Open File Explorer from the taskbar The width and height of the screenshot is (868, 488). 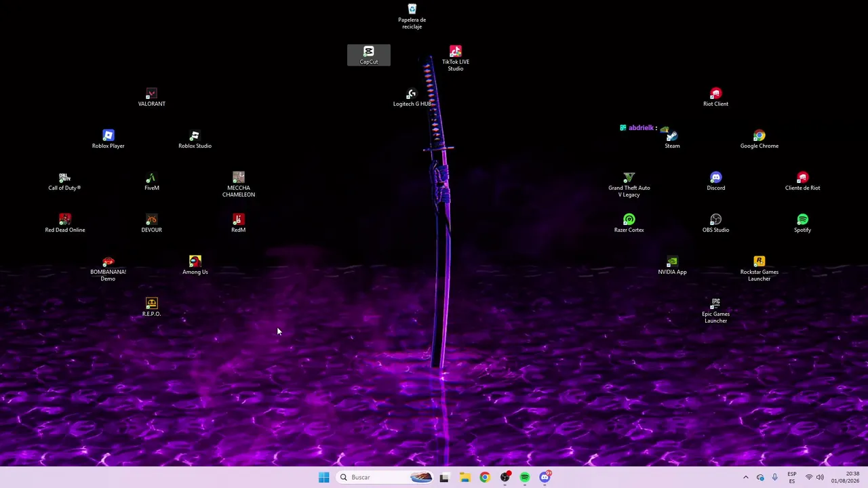(465, 477)
